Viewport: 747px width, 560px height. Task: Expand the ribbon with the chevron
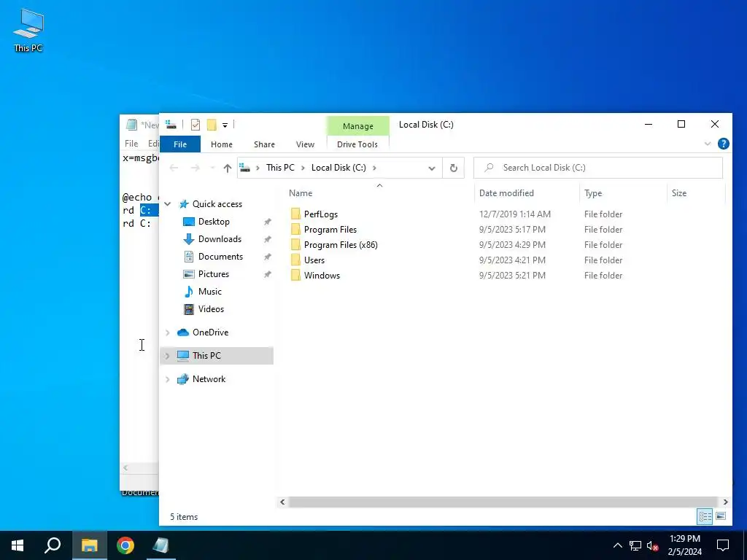point(708,144)
